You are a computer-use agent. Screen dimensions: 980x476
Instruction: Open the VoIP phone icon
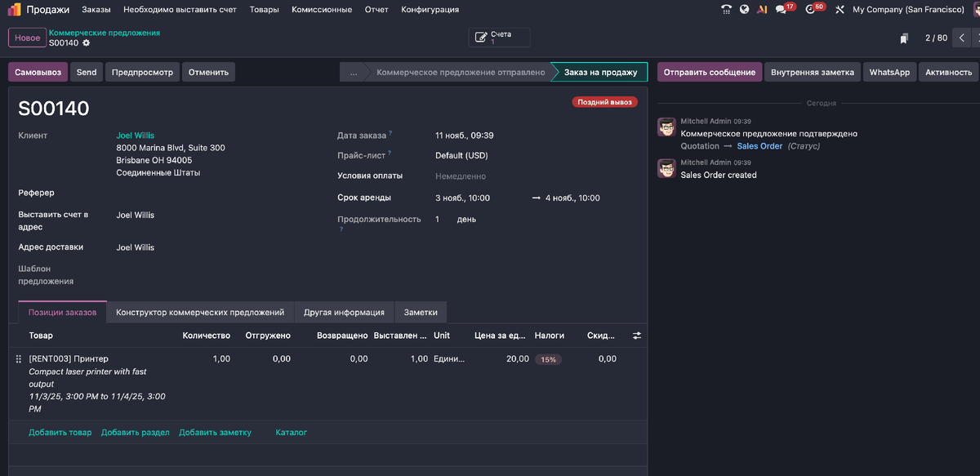[726, 10]
